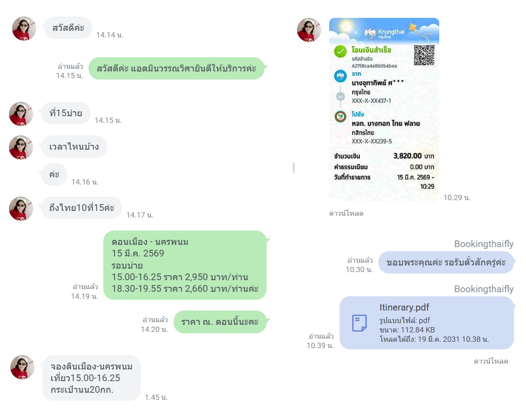This screenshot has height=420, width=526.
Task: Open the Krungthai transfer slip image
Action: [384, 109]
